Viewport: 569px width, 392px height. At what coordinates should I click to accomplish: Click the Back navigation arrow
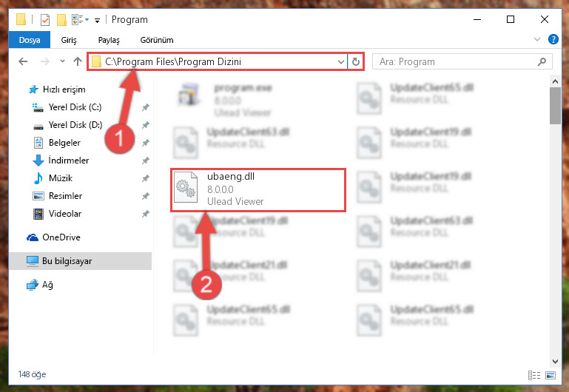[23, 61]
